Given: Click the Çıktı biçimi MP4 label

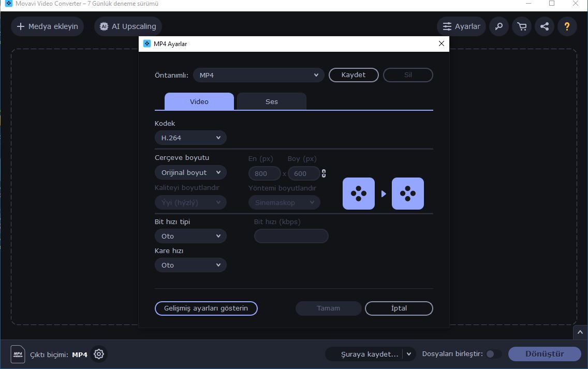Looking at the screenshot, I should coord(58,355).
